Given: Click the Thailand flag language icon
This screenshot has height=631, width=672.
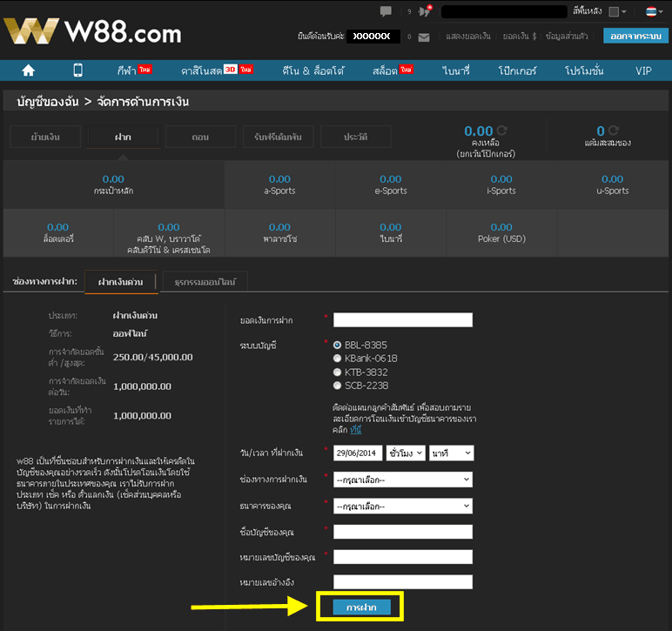Looking at the screenshot, I should click(x=651, y=11).
